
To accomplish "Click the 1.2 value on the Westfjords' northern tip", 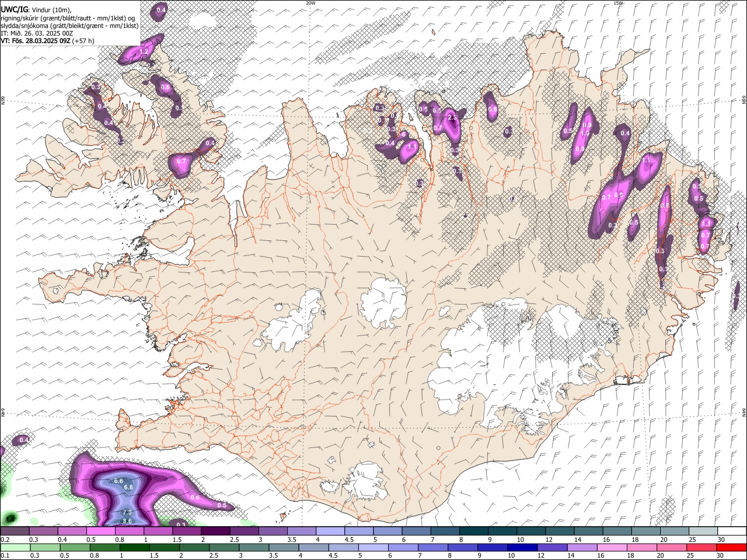I will click(x=144, y=52).
